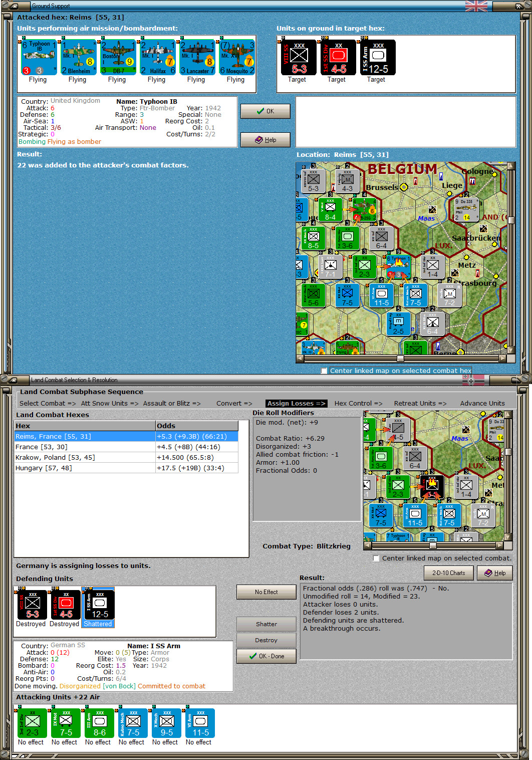Click Brussels city on Ground Support map
This screenshot has width=532, height=760.
click(404, 187)
